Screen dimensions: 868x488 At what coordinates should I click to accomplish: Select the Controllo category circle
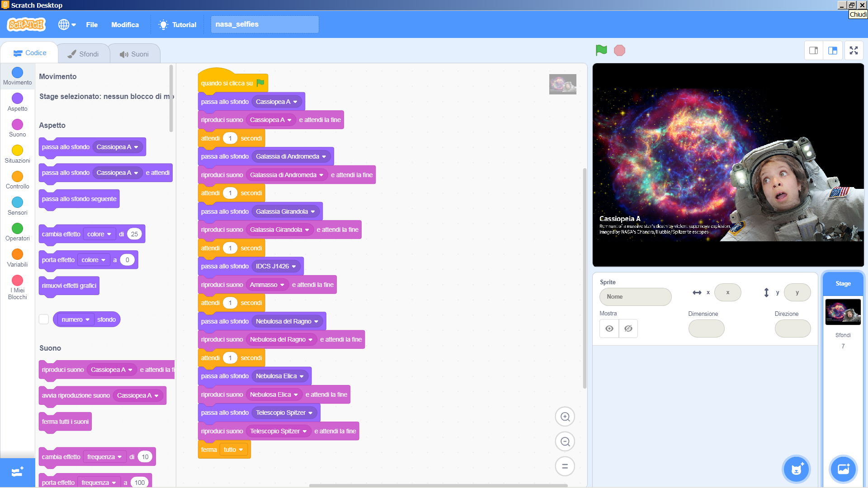[18, 176]
